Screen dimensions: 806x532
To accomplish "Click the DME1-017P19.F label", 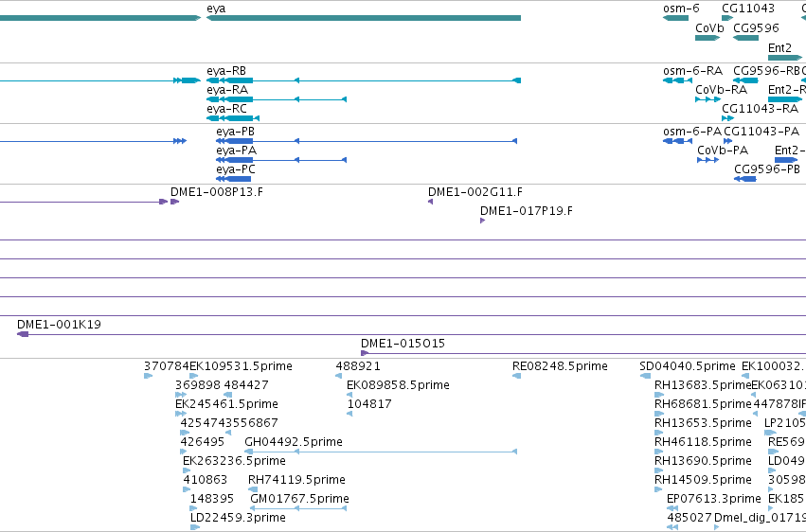I will [x=527, y=211].
